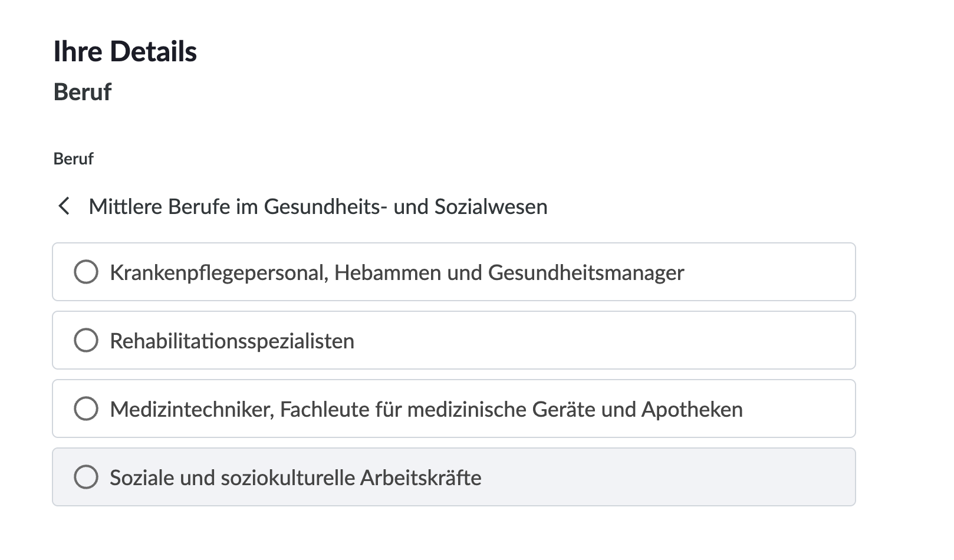Click the option mentioning Apotheken
Screen dimensions: 954x560
click(426, 408)
